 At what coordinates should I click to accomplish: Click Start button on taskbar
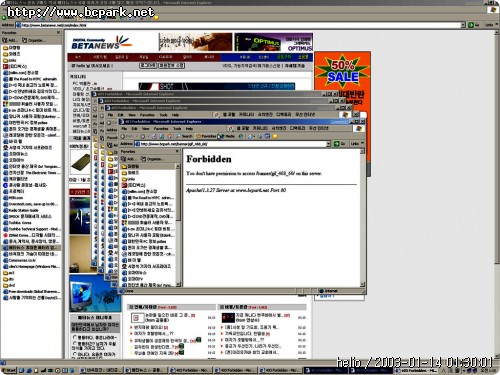click(8, 370)
